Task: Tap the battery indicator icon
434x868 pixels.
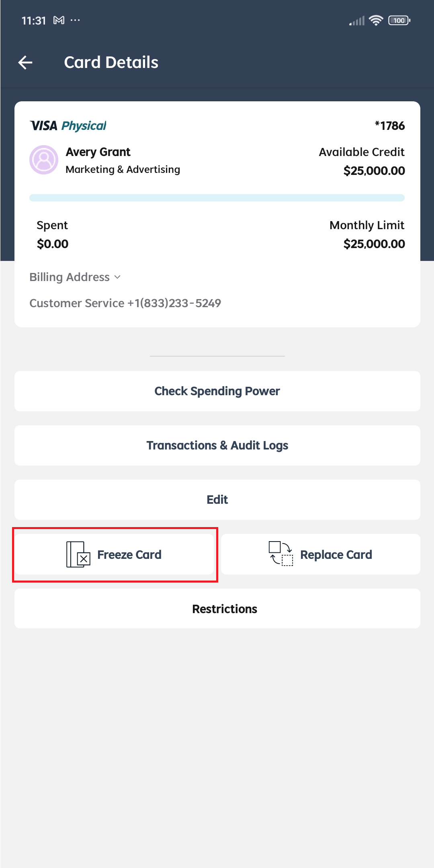Action: click(x=399, y=21)
